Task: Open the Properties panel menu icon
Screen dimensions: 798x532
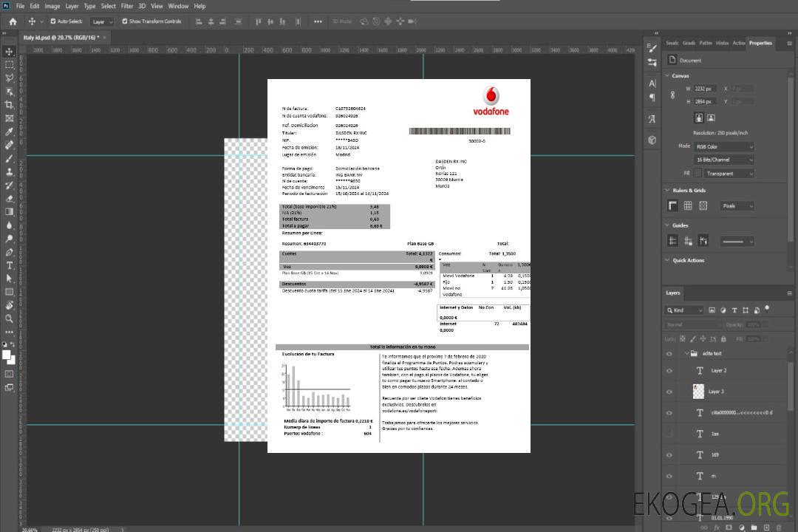Action: [789, 44]
